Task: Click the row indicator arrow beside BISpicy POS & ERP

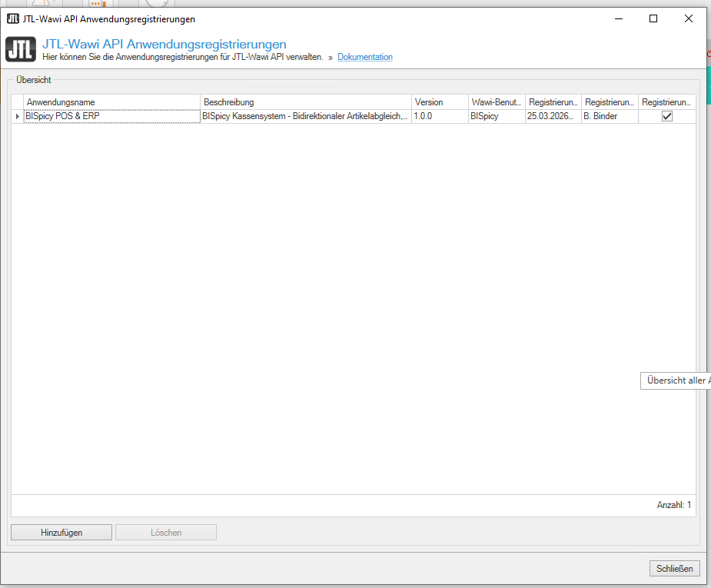Action: pos(17,117)
